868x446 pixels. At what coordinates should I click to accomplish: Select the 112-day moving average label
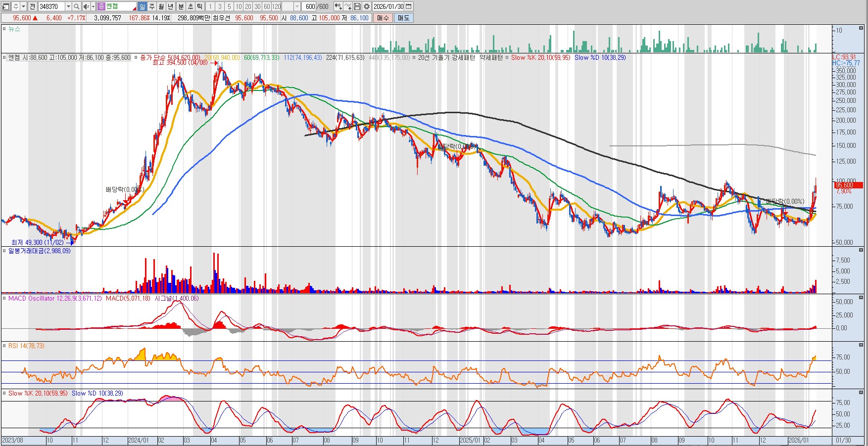point(303,57)
